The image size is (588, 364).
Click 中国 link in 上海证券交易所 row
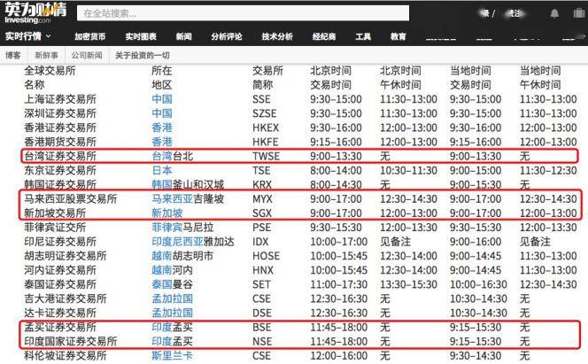pos(162,99)
